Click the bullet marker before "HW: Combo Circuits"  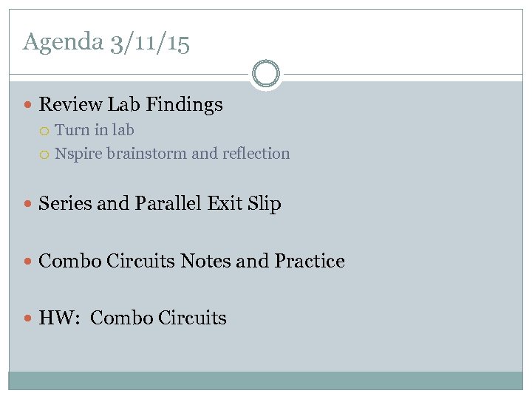pos(29,318)
